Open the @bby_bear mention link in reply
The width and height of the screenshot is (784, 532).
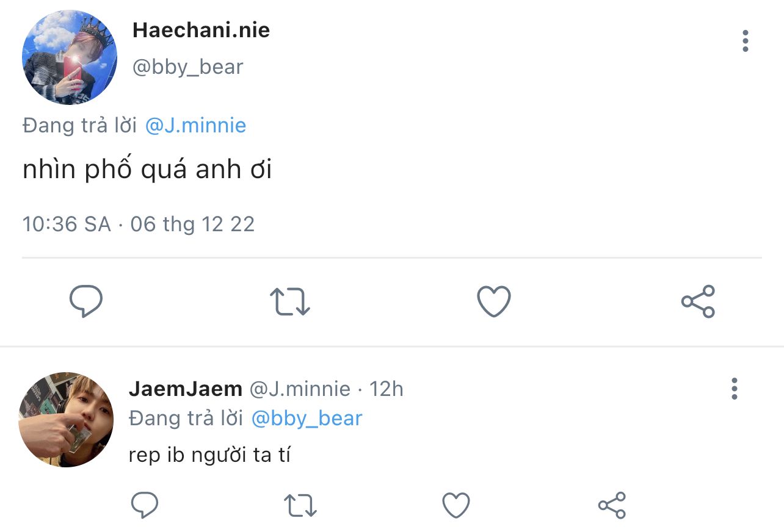pyautogui.click(x=307, y=419)
